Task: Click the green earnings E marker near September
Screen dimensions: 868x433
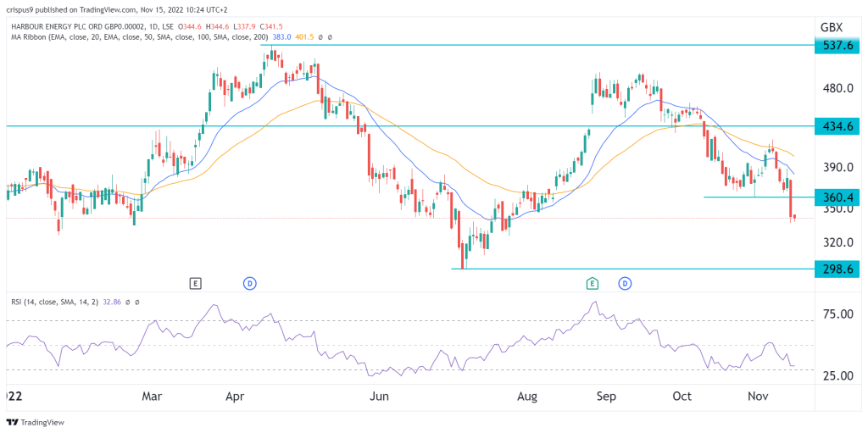Action: point(593,284)
